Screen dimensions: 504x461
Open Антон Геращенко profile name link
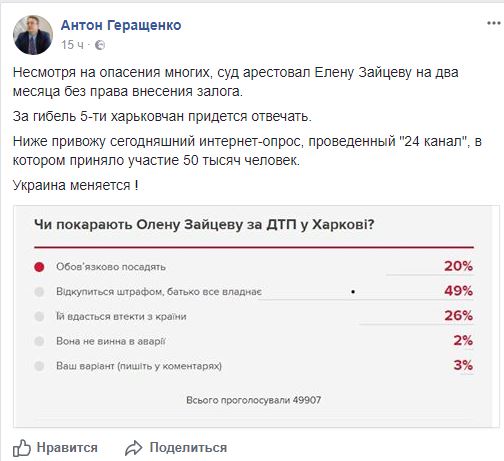[121, 25]
